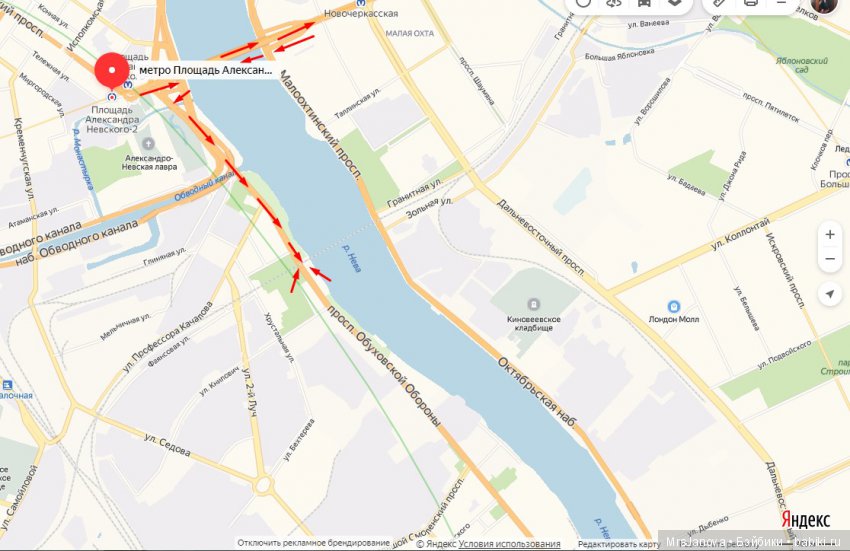Click Отключить рекламное брендирование link
Viewport: 850px width, 551px height.
point(313,543)
